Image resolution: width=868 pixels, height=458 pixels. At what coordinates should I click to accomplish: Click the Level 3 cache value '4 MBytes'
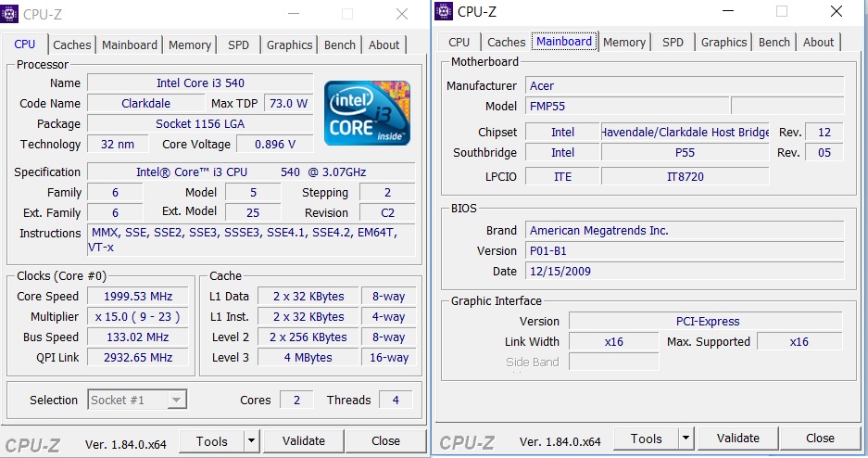click(308, 358)
